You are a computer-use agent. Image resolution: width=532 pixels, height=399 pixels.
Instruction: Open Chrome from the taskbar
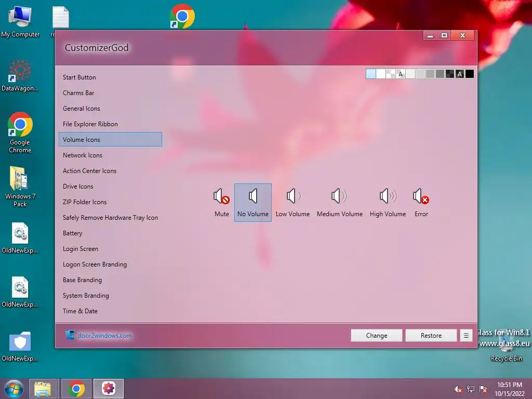[76, 389]
